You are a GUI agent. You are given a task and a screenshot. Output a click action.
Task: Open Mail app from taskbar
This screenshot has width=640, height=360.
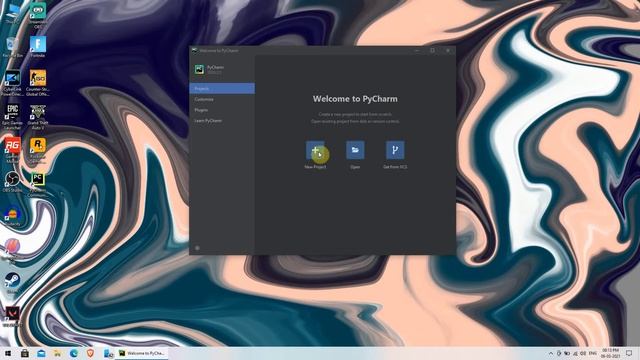pos(41,353)
